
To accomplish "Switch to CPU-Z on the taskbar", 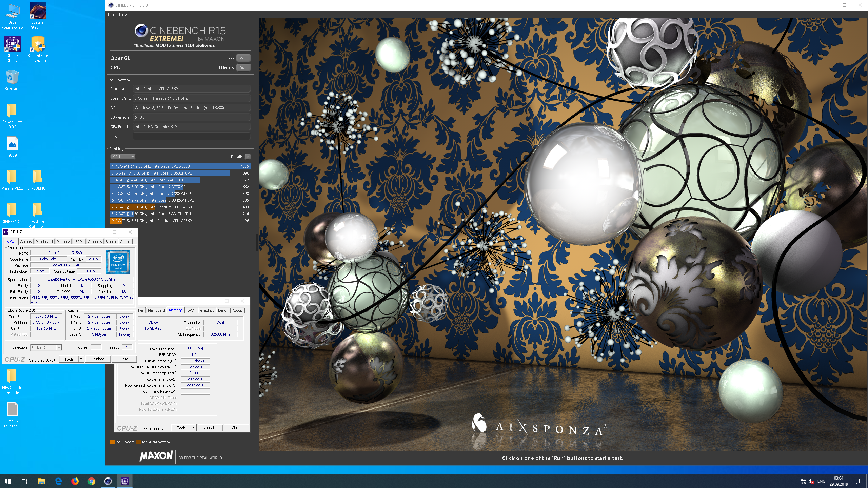I will coord(125,481).
